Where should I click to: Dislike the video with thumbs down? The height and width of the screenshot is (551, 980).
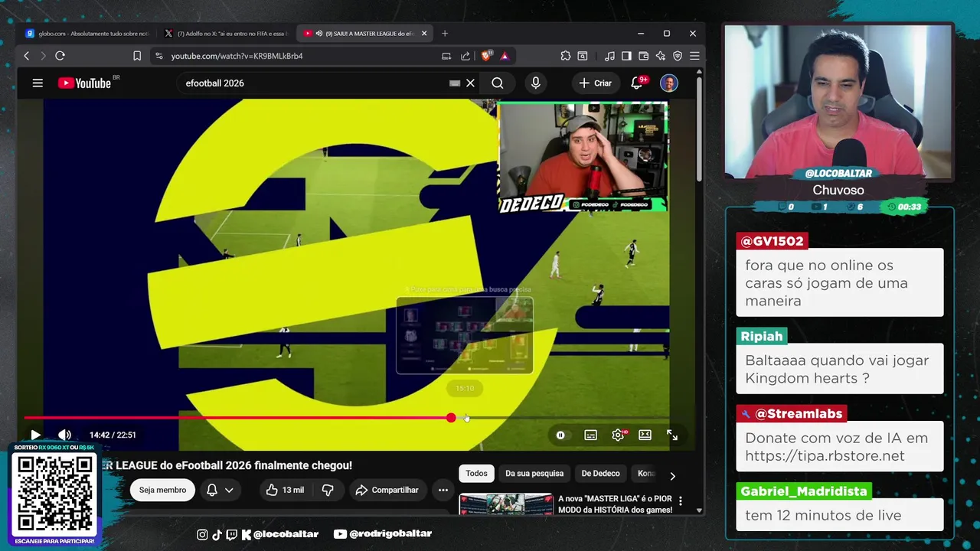tap(328, 490)
